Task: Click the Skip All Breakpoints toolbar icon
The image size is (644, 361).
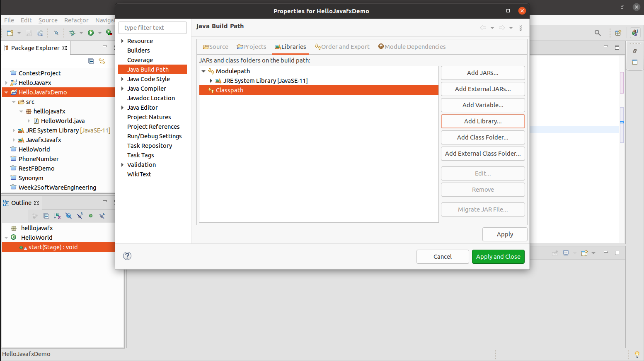Action: (x=56, y=33)
